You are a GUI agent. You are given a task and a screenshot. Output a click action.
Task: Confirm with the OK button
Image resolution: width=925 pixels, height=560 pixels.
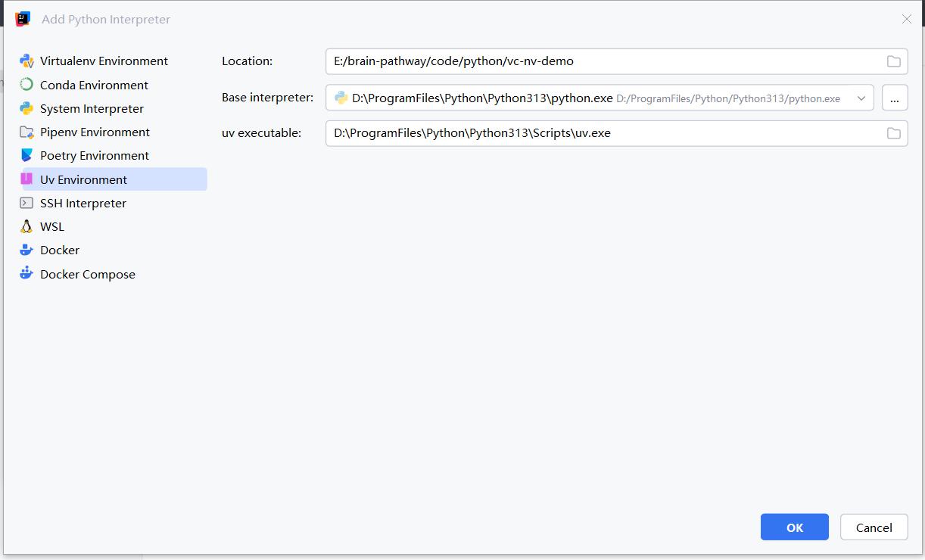click(x=795, y=527)
